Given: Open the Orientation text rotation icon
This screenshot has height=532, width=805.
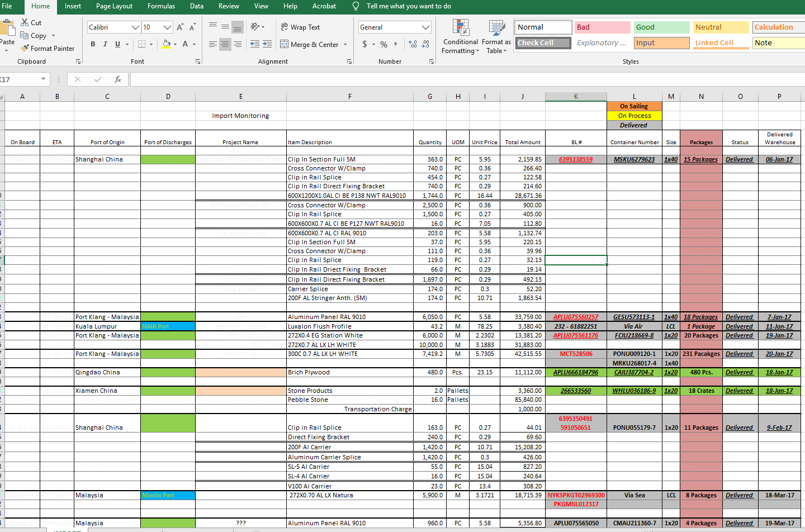Looking at the screenshot, I should (255, 26).
